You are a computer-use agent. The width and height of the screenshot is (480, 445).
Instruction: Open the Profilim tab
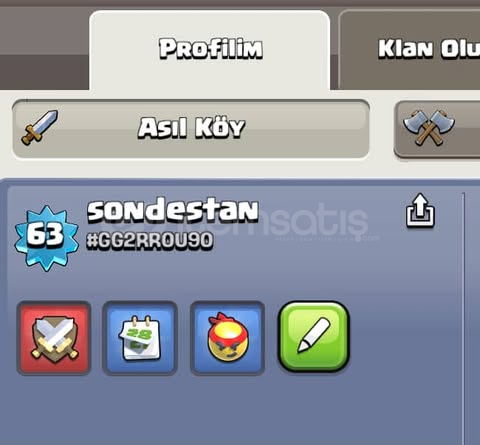pyautogui.click(x=210, y=50)
